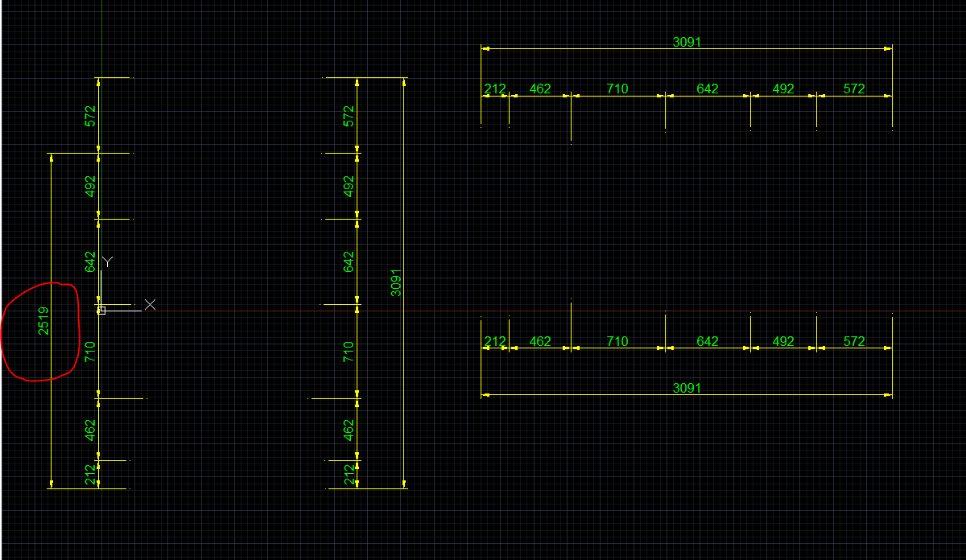This screenshot has width=966, height=560.
Task: Select 710 in the middle vertical dimension chain
Action: pyautogui.click(x=349, y=352)
